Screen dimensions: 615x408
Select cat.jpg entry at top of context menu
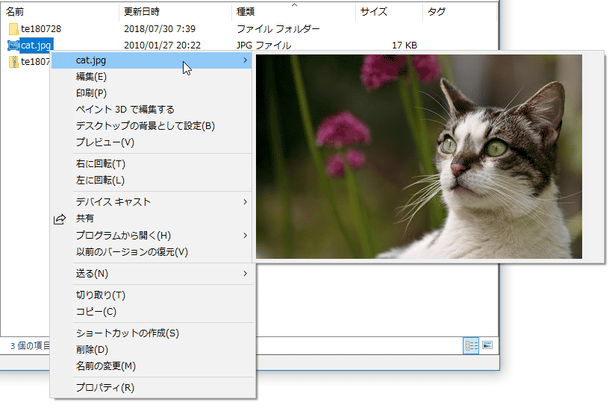coord(151,60)
